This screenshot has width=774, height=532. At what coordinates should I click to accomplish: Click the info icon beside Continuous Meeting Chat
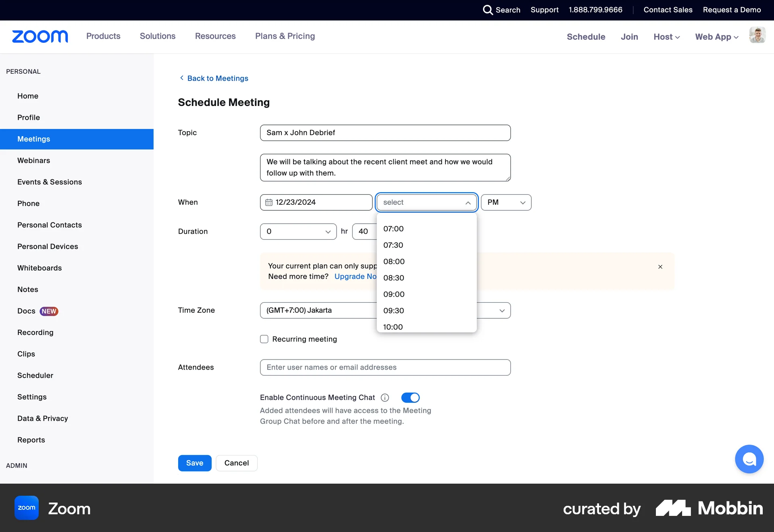[x=385, y=397]
